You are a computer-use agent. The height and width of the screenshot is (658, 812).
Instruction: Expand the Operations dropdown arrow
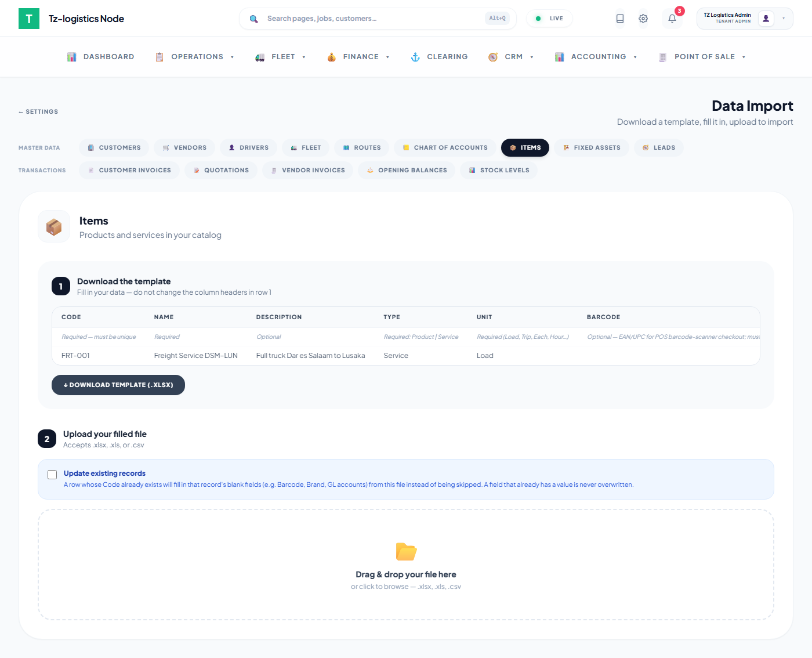coord(232,57)
